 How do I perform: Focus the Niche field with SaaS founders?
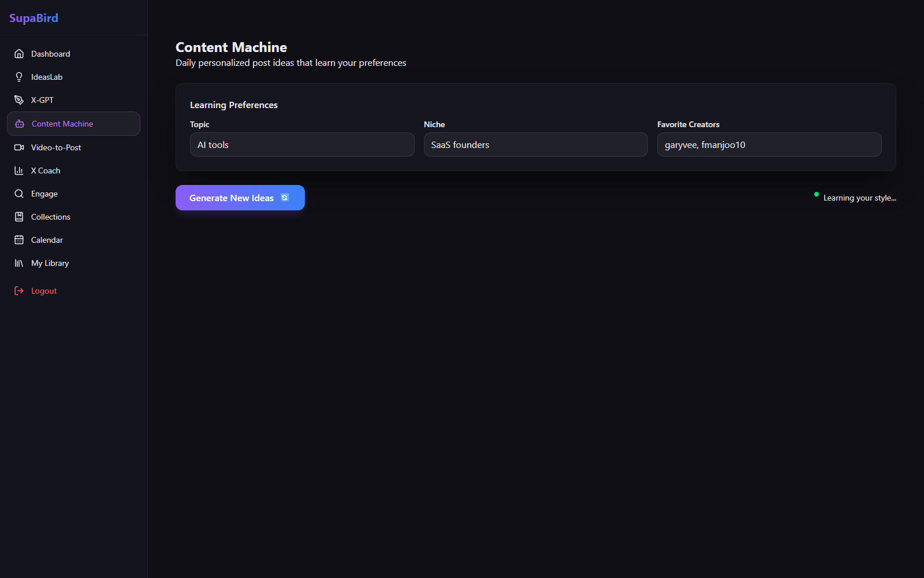(x=536, y=144)
